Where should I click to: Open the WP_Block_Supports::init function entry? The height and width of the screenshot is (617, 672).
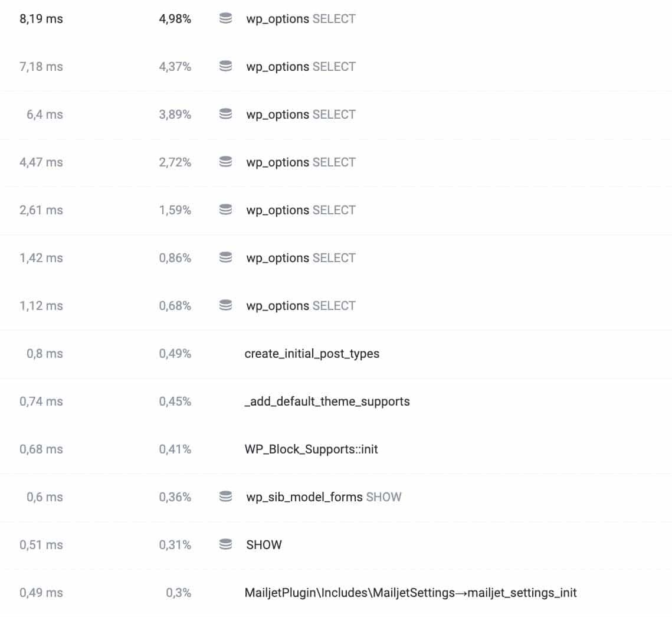(x=312, y=449)
